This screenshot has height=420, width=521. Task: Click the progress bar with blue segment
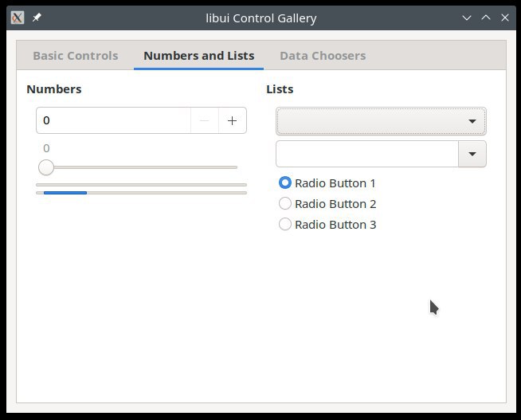(141, 193)
